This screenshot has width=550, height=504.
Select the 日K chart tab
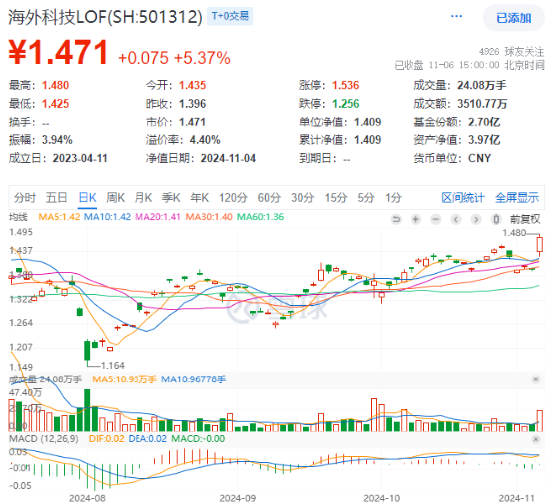point(87,198)
